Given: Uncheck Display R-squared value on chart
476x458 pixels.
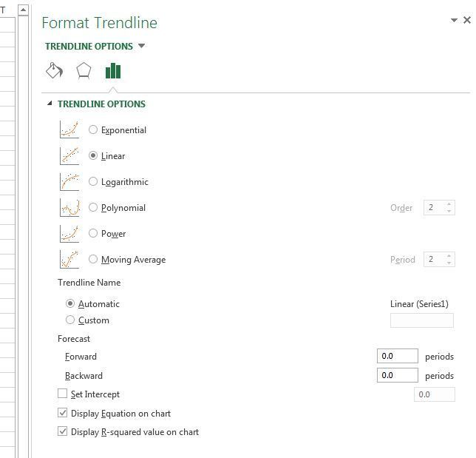Looking at the screenshot, I should click(63, 431).
